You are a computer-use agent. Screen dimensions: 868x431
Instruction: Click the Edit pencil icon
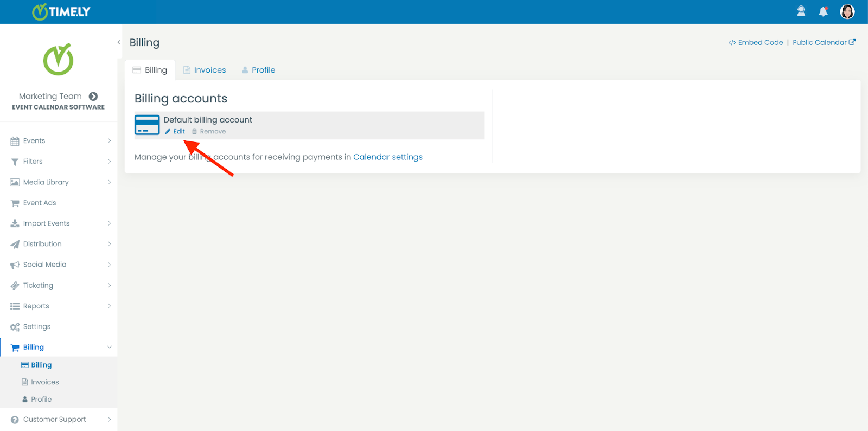point(168,132)
